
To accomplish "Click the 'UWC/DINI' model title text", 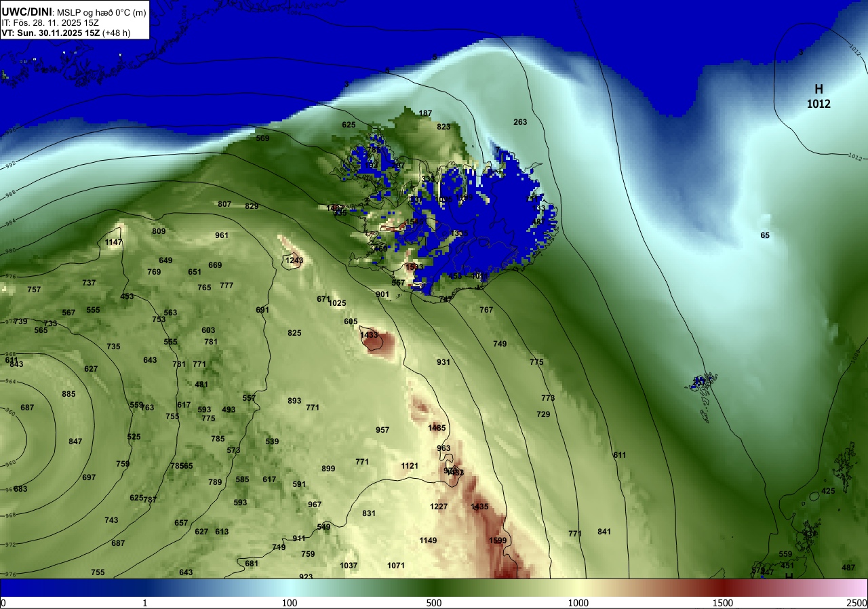I will (26, 11).
